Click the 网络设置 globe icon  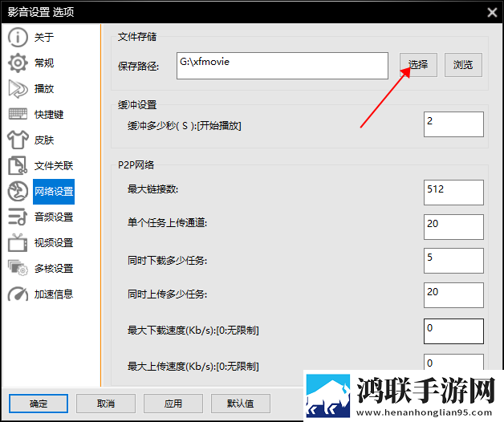pos(18,191)
